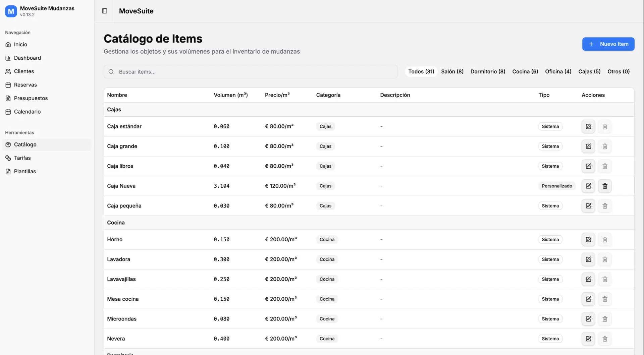Delete the Caja Nueva item
The height and width of the screenshot is (355, 644).
click(x=605, y=186)
